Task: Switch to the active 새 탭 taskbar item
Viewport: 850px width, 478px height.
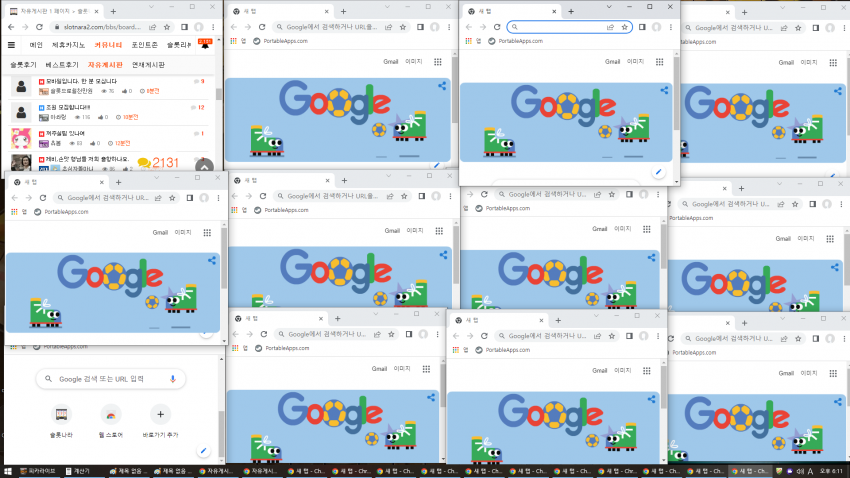Action: tap(749, 471)
